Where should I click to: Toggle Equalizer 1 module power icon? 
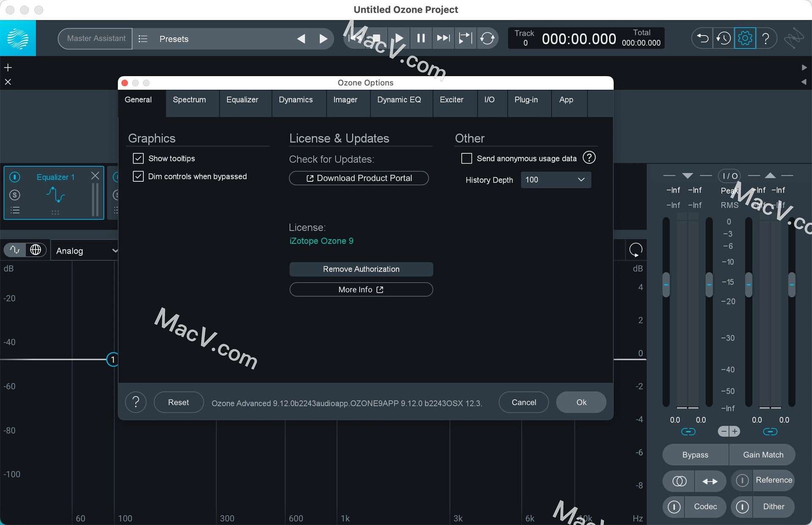click(x=15, y=177)
